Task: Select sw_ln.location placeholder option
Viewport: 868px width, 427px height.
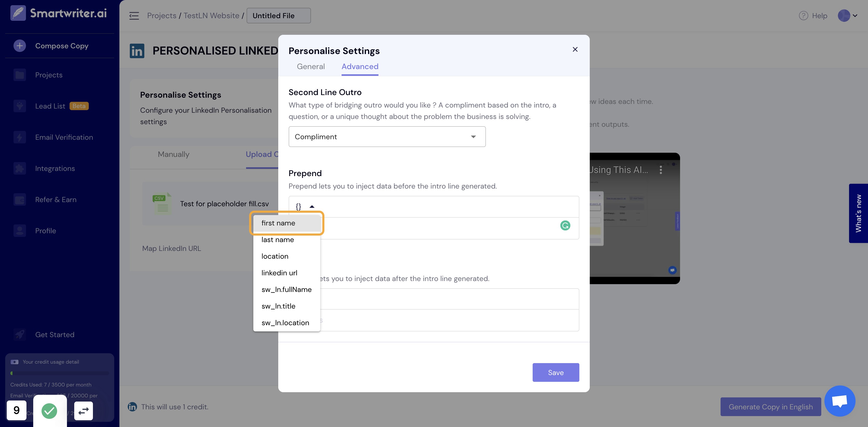Action: pyautogui.click(x=286, y=323)
